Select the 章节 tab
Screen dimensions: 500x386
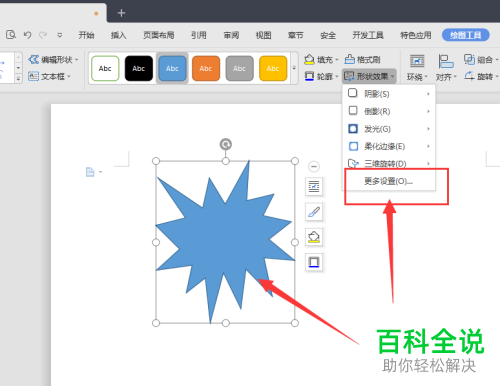296,35
